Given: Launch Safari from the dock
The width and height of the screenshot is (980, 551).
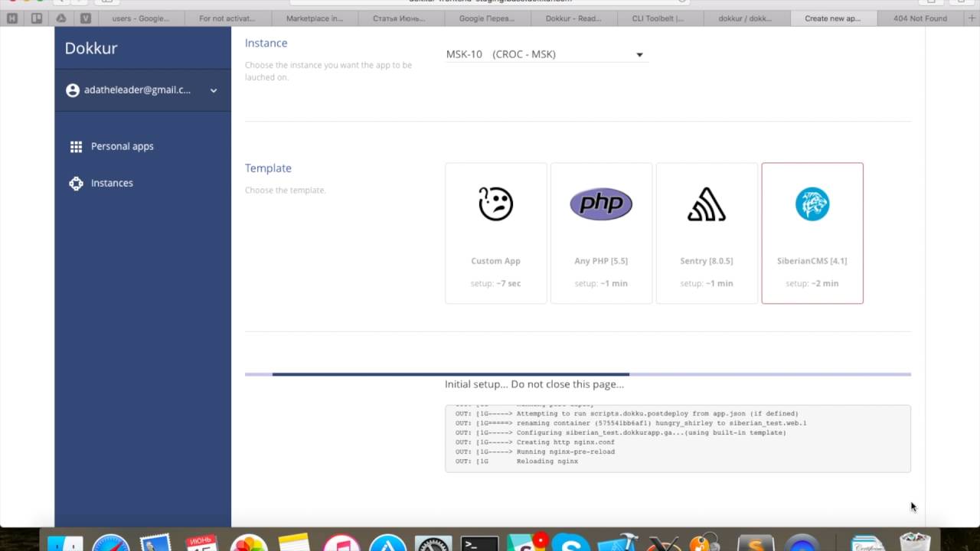Looking at the screenshot, I should [x=111, y=542].
